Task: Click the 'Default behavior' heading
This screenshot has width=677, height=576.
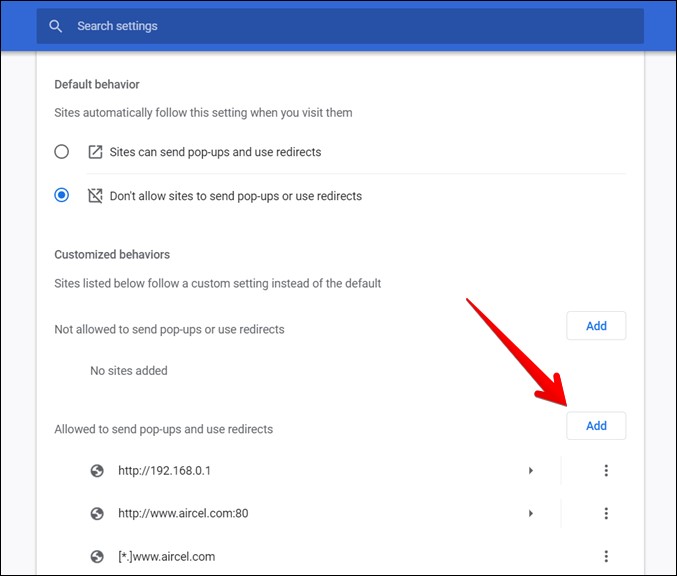Action: pyautogui.click(x=97, y=84)
